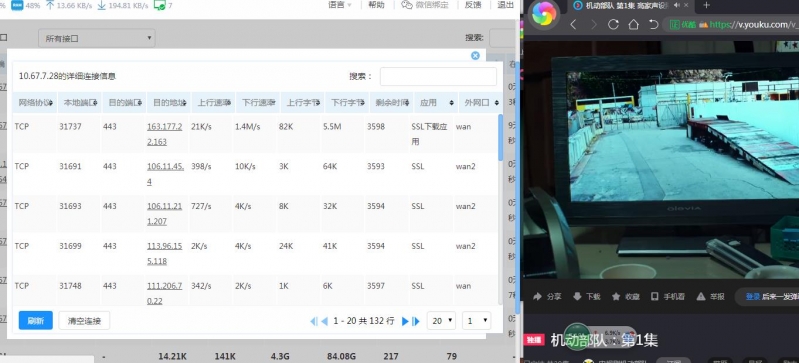Click the watch on phone icon
799x363 pixels.
pyautogui.click(x=655, y=296)
